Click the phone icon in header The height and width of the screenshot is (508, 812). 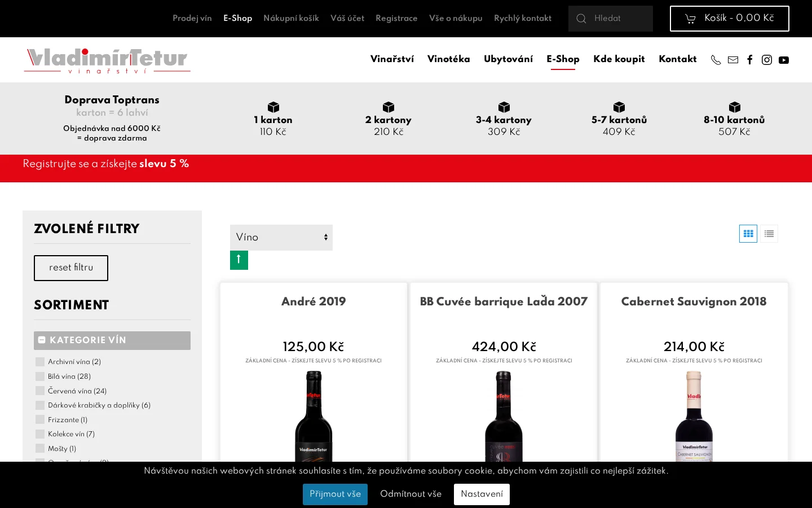click(x=716, y=60)
